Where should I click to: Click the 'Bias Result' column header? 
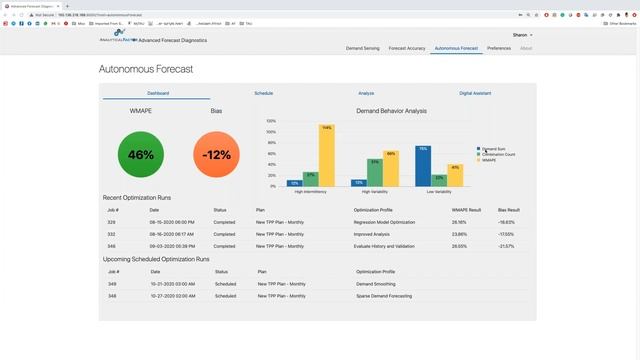[509, 210]
